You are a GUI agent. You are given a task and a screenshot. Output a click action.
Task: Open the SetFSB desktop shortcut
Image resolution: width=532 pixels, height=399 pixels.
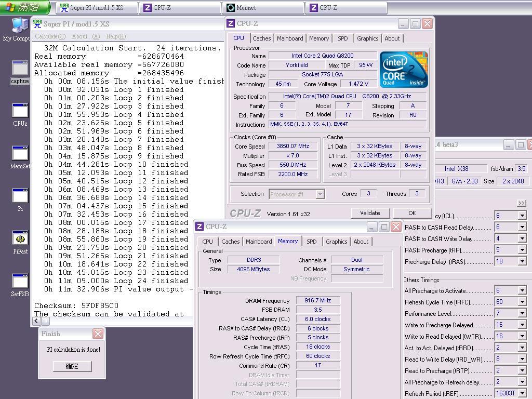click(x=20, y=285)
